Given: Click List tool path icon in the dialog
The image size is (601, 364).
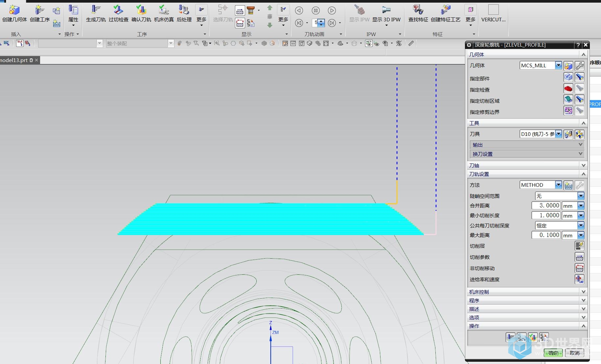Looking at the screenshot, I should click(x=544, y=337).
